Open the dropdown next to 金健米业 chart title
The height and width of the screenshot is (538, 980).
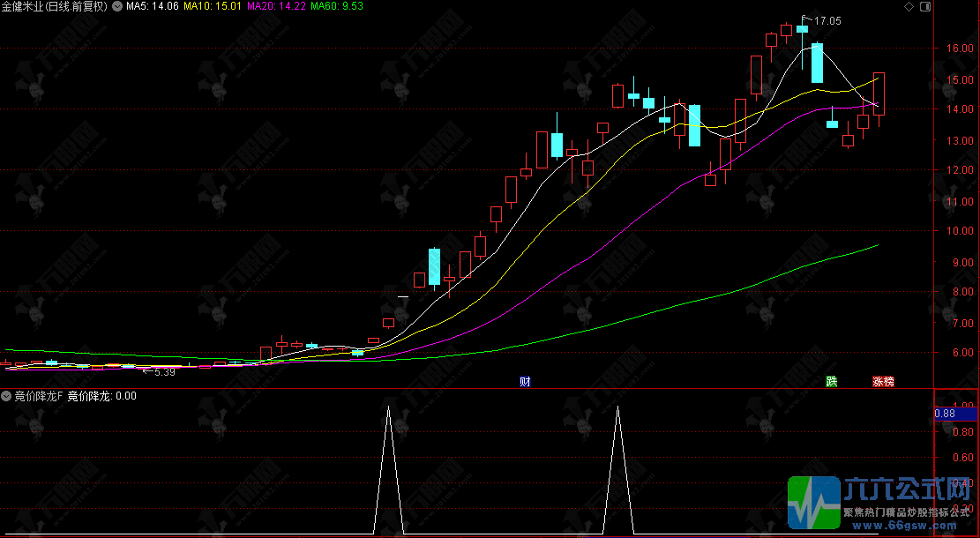[x=116, y=6]
